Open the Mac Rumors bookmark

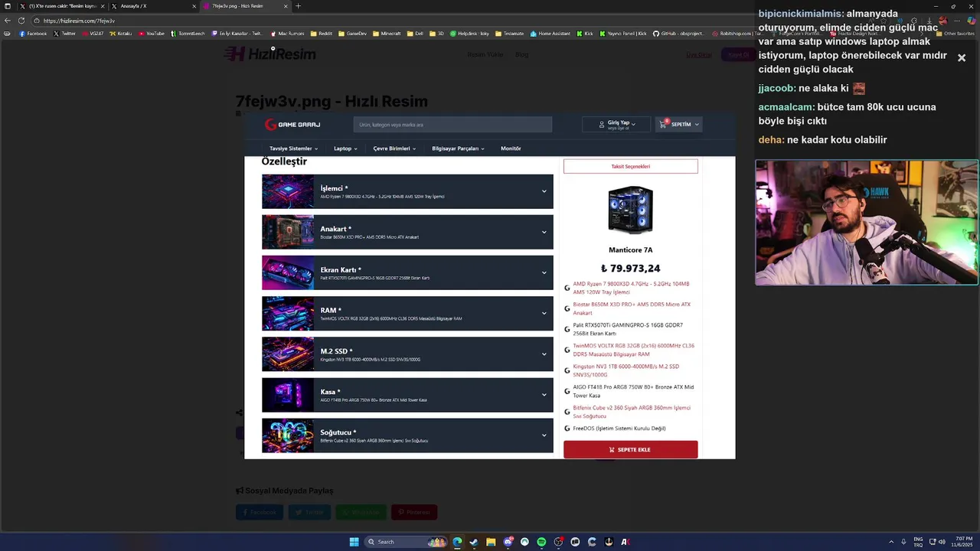coord(287,34)
